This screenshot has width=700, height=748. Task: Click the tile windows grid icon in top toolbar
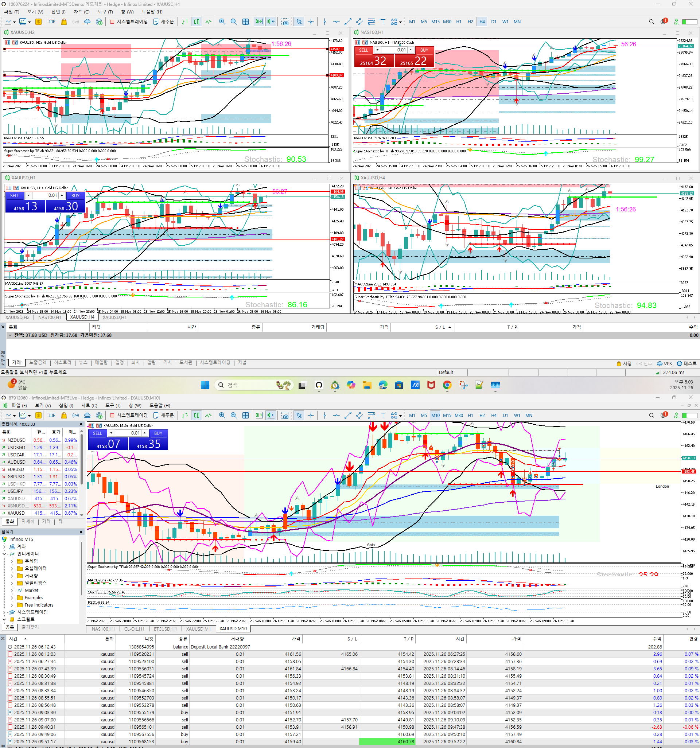[x=245, y=22]
